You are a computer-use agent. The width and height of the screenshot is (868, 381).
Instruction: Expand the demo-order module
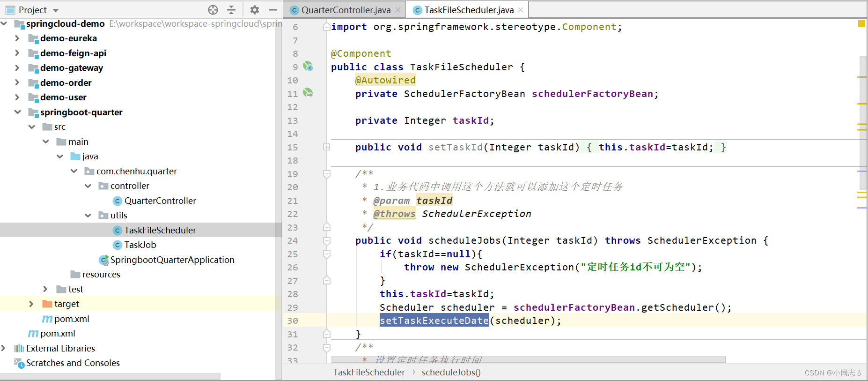point(17,82)
